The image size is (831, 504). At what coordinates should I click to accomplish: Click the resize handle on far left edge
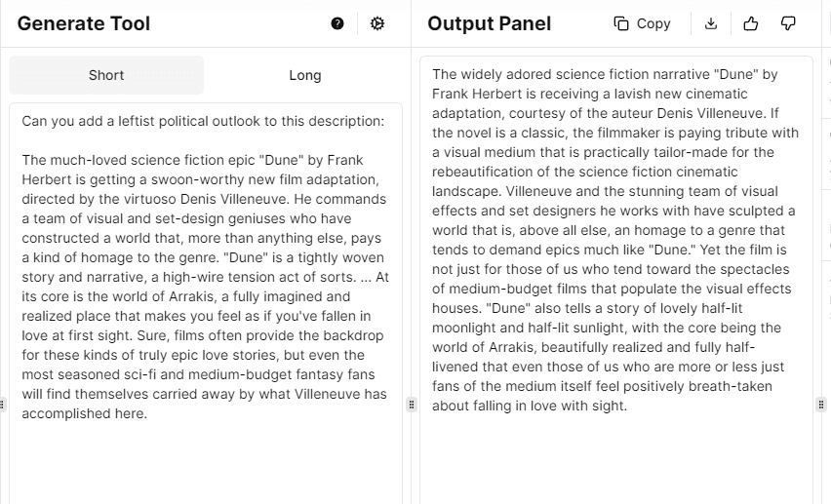pyautogui.click(x=2, y=405)
